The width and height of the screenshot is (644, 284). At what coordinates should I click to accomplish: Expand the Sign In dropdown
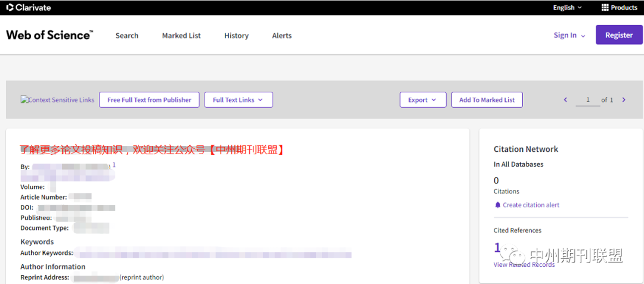(x=569, y=35)
